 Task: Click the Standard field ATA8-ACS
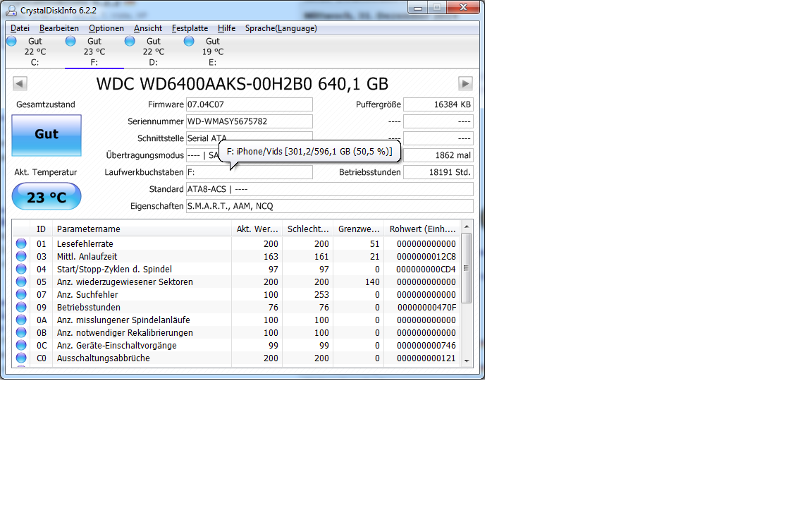(x=329, y=189)
